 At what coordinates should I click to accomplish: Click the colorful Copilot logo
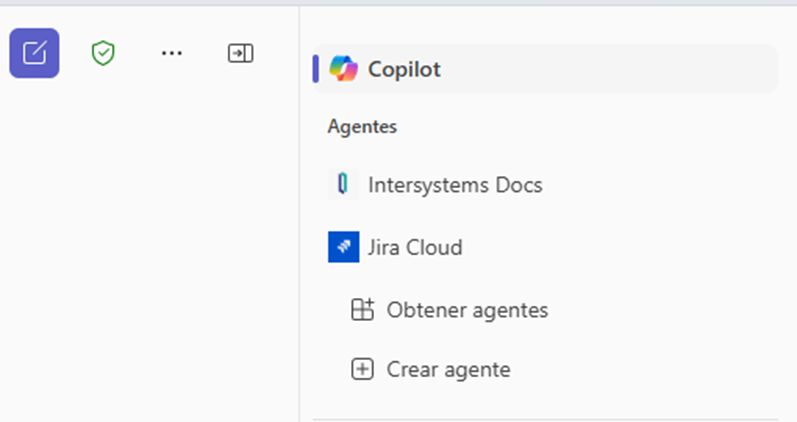coord(343,69)
